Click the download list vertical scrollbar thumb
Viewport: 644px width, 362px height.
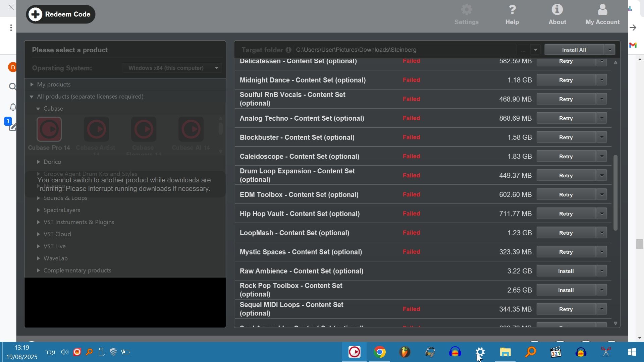tap(615, 192)
